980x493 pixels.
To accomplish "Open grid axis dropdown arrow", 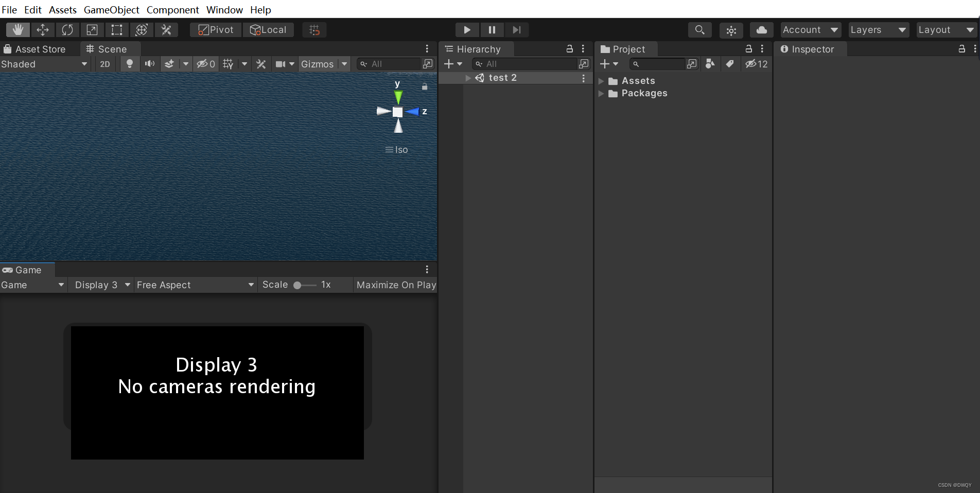I will pos(244,64).
